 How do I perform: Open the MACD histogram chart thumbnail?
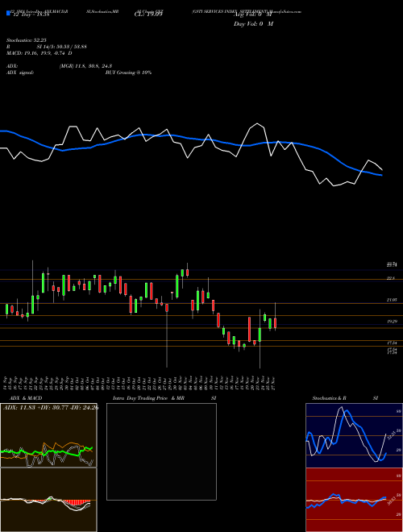pos(48,500)
